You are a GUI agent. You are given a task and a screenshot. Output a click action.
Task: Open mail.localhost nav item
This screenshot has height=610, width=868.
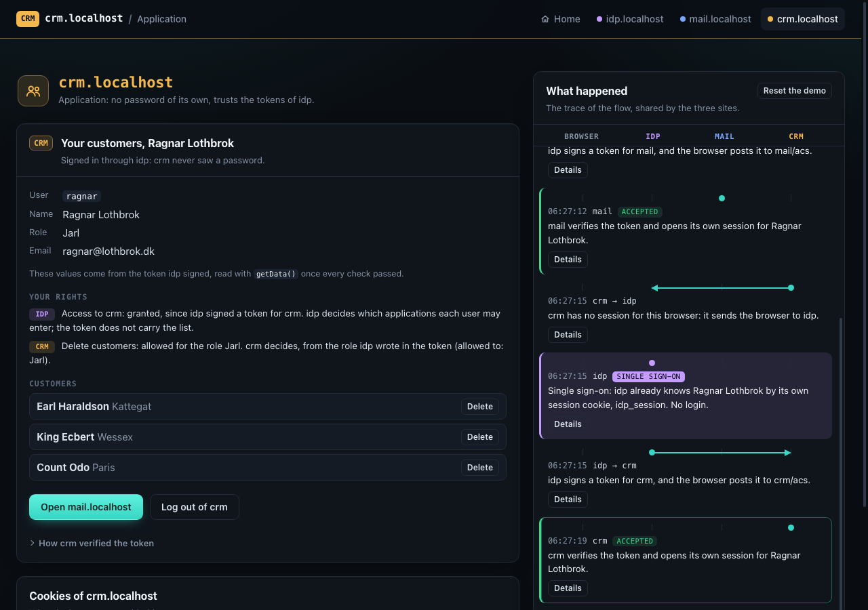coord(715,19)
